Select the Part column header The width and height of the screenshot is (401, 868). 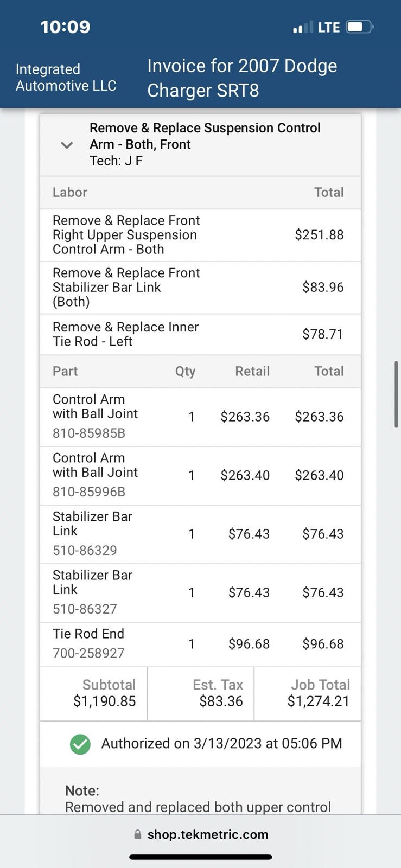[x=65, y=372]
